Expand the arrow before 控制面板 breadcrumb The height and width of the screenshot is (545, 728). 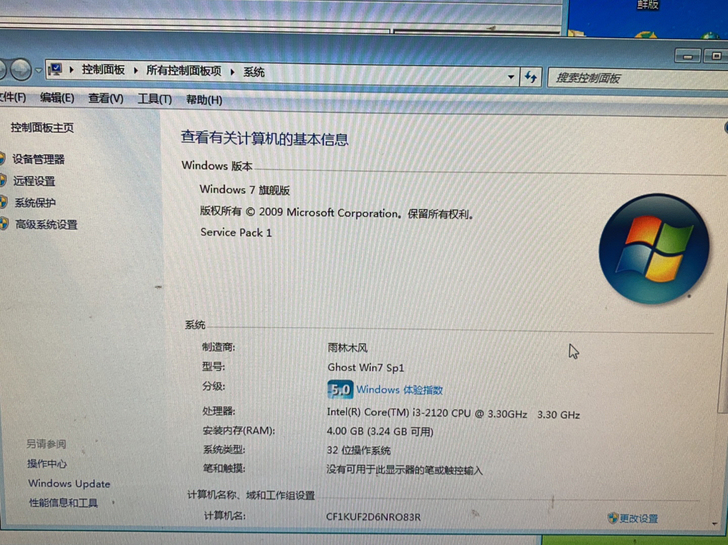tap(72, 70)
